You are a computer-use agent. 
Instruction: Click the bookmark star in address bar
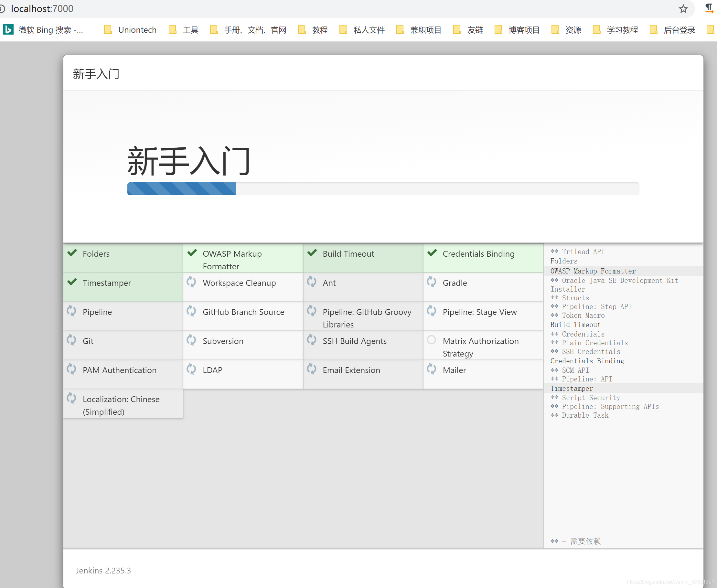[683, 9]
